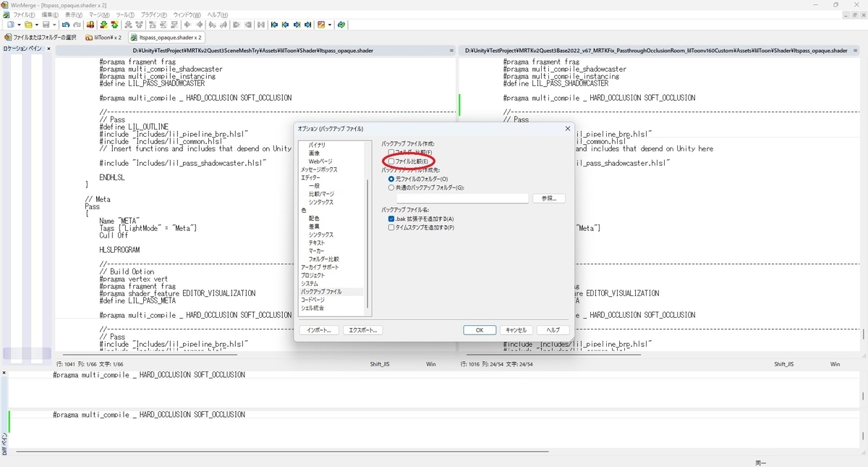Click the Next Conflict toolbar icon
This screenshot has width=868, height=467.
tap(129, 25)
